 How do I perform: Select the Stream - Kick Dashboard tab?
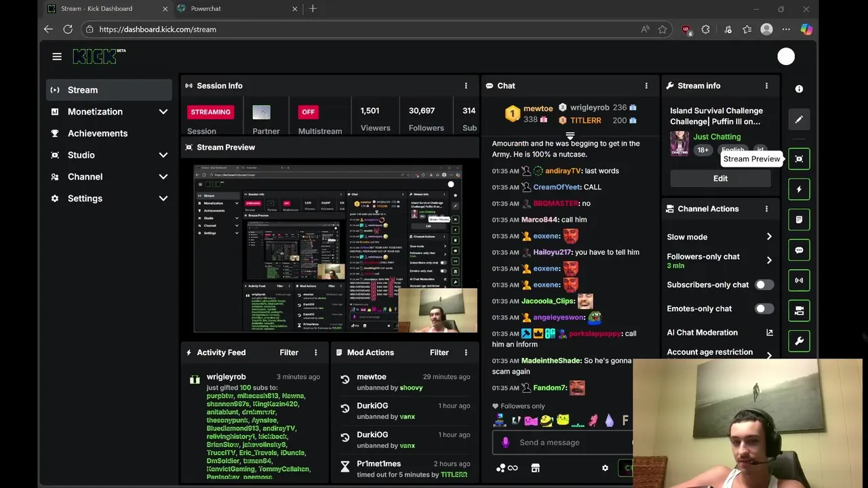pos(107,9)
